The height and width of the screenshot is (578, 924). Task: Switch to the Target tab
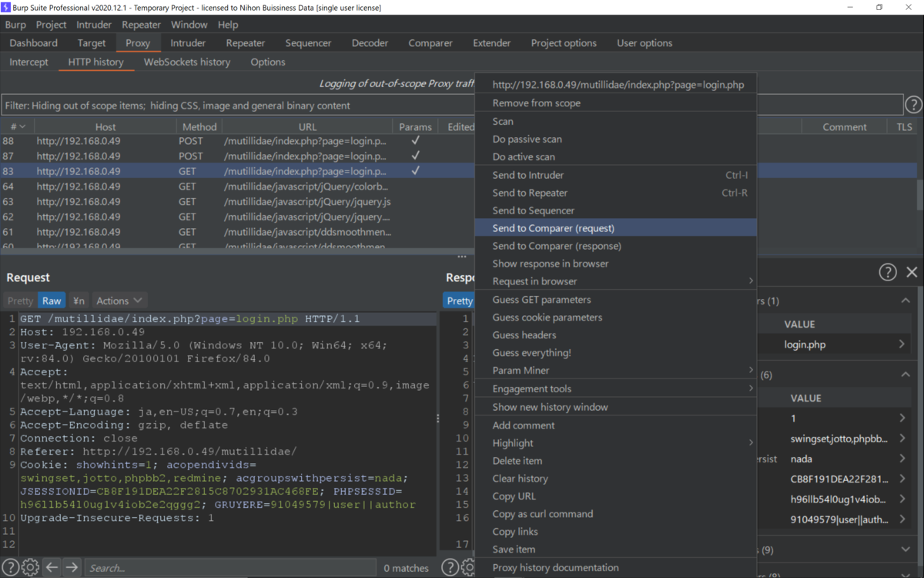(x=92, y=43)
